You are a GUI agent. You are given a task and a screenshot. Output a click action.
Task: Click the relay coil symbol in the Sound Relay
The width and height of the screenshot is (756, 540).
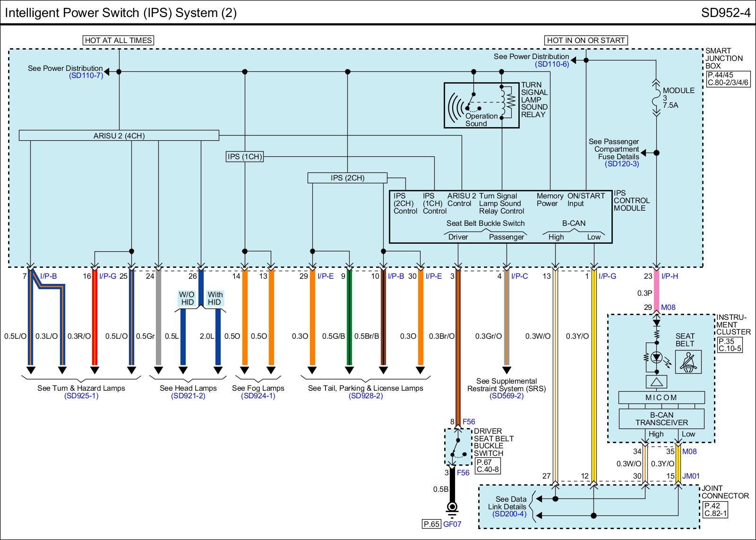[509, 101]
